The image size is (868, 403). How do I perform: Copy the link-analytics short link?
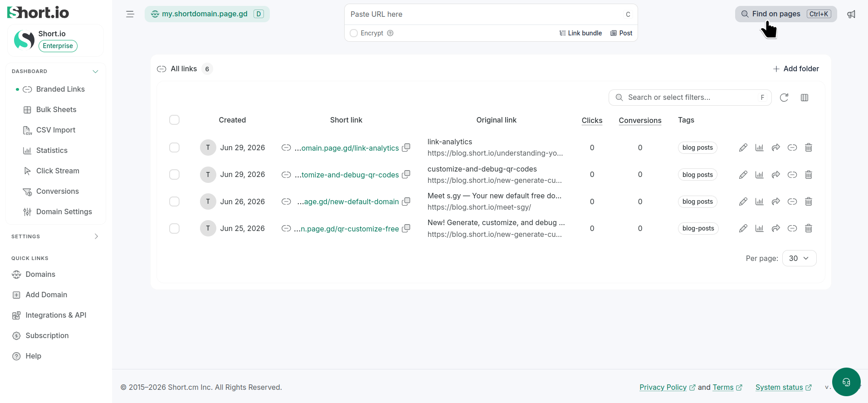click(406, 147)
